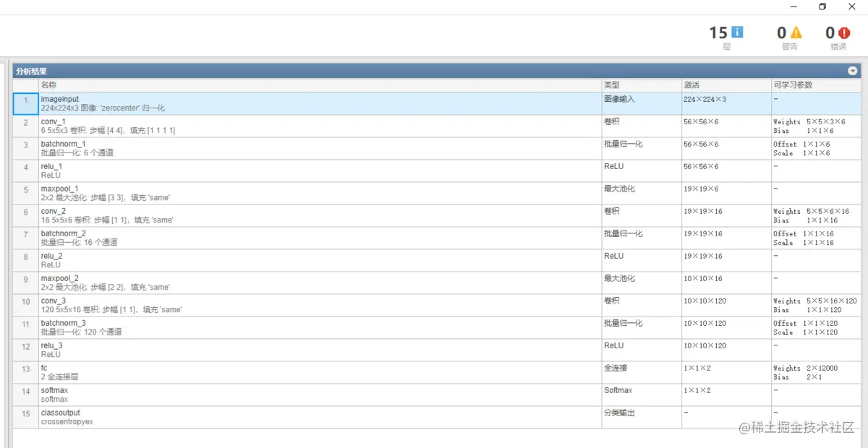Click the 名称 column header
868x448 pixels.
tap(320, 85)
